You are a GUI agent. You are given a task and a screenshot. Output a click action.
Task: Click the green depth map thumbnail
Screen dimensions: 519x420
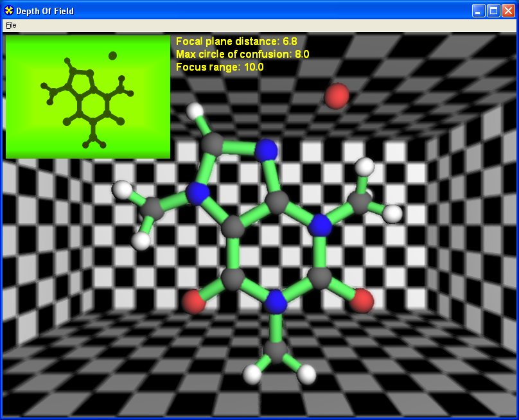pyautogui.click(x=88, y=97)
